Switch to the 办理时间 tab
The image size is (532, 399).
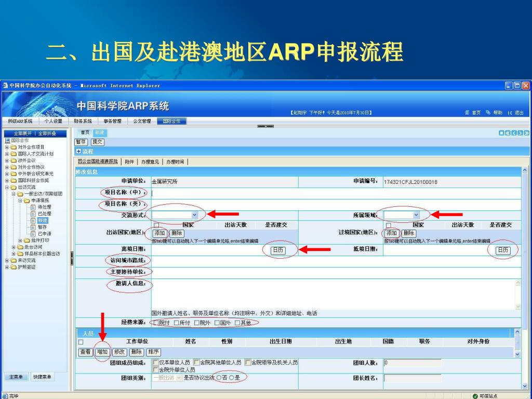click(175, 162)
